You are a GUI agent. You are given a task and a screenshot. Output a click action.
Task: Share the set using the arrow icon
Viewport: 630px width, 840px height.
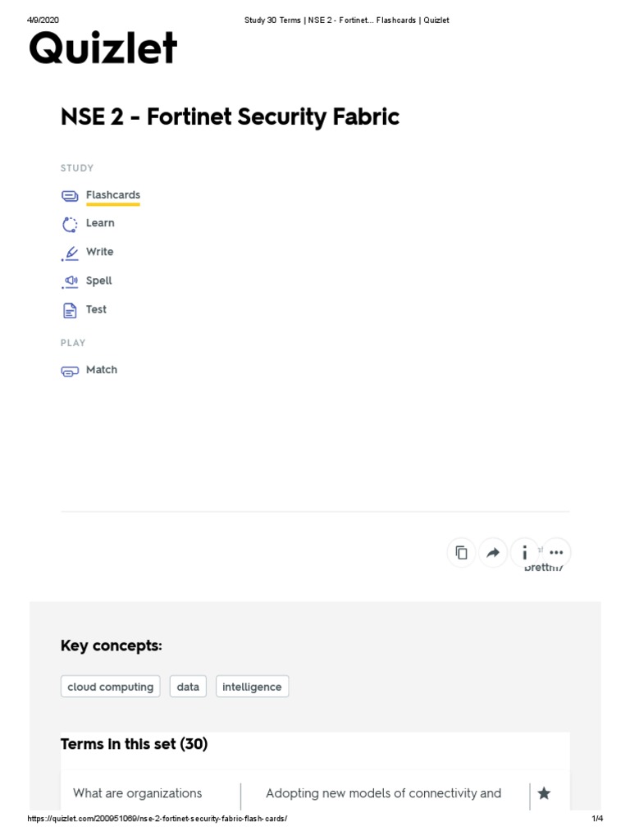tap(493, 553)
